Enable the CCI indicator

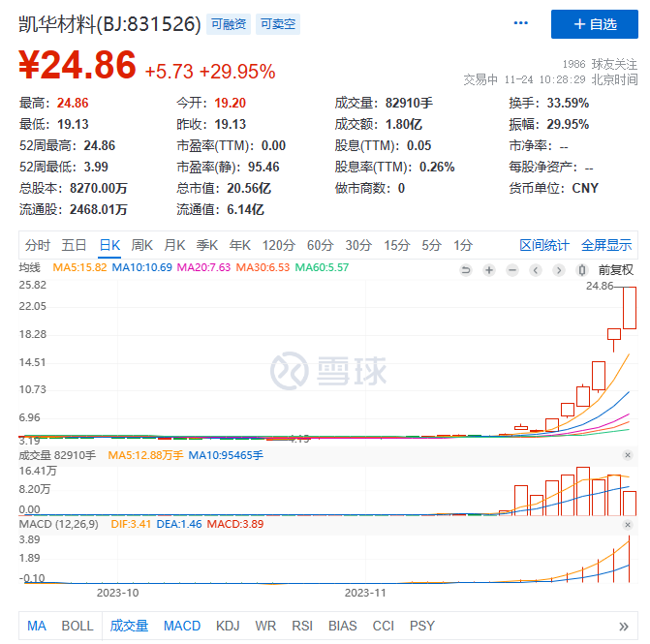tap(383, 626)
